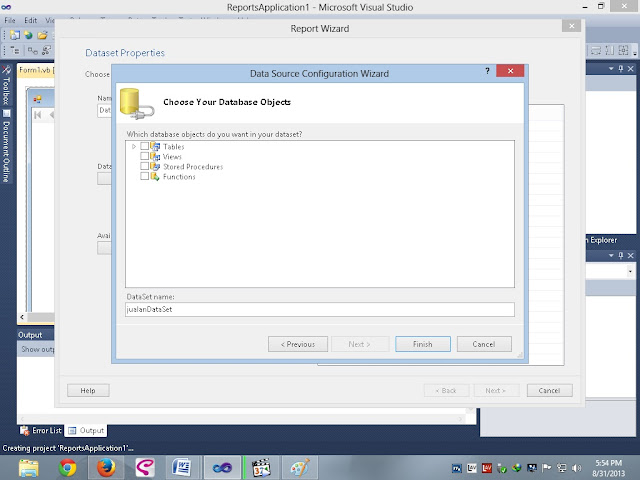Close the Data Source Configuration Wizard with red X
Viewport: 640px width, 480px height.
510,71
